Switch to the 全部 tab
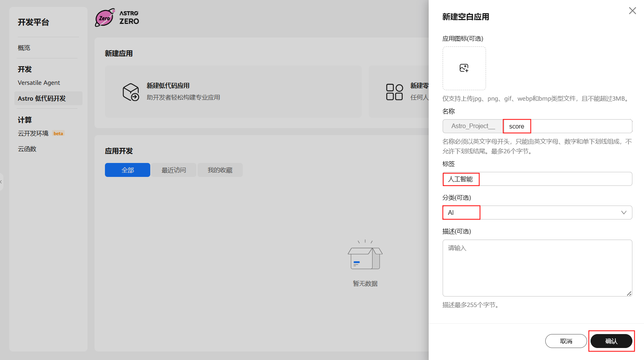The width and height of the screenshot is (644, 360). 127,170
